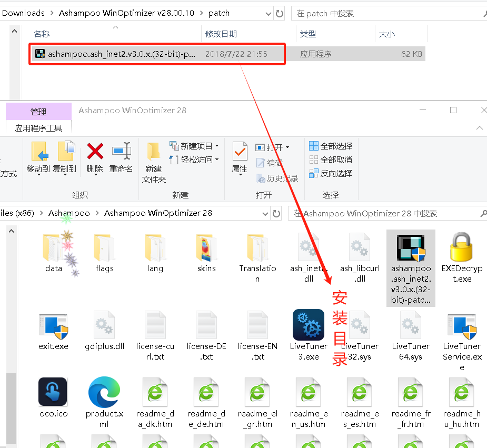Image resolution: width=487 pixels, height=448 pixels.
Task: Select the flags folder
Action: [105, 253]
